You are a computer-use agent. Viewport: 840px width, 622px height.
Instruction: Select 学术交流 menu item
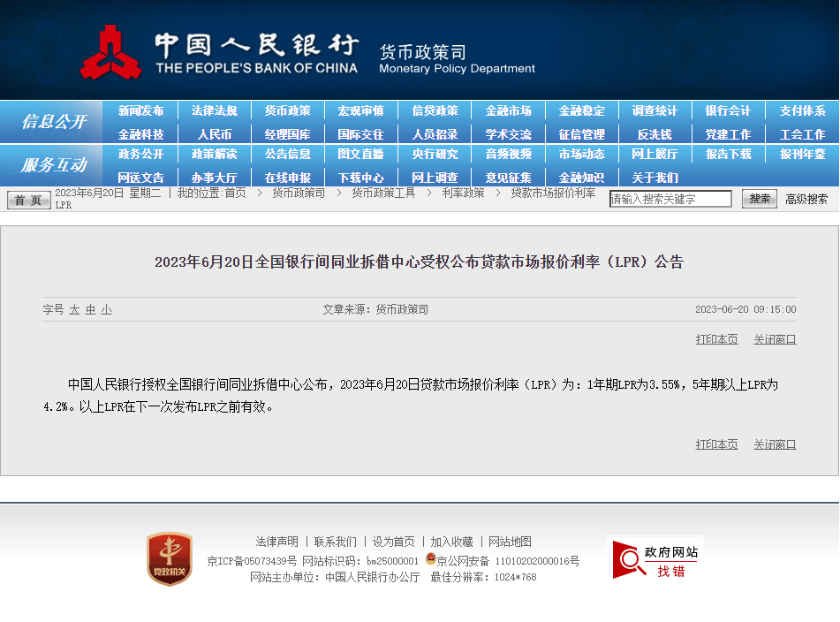(x=509, y=134)
